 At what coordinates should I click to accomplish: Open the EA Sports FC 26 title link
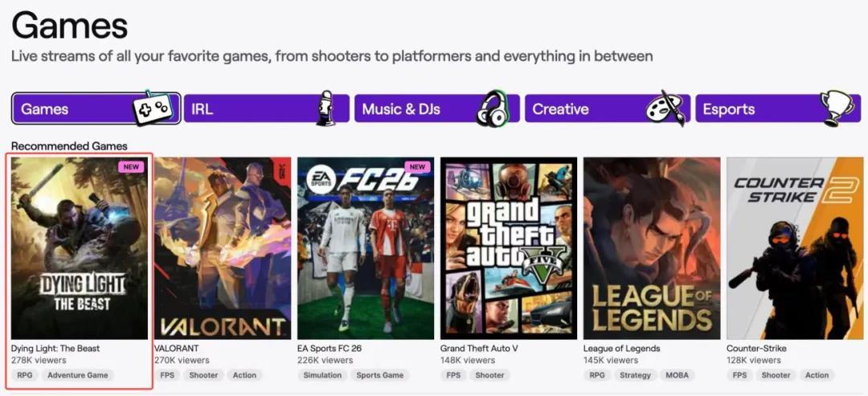pyautogui.click(x=330, y=349)
